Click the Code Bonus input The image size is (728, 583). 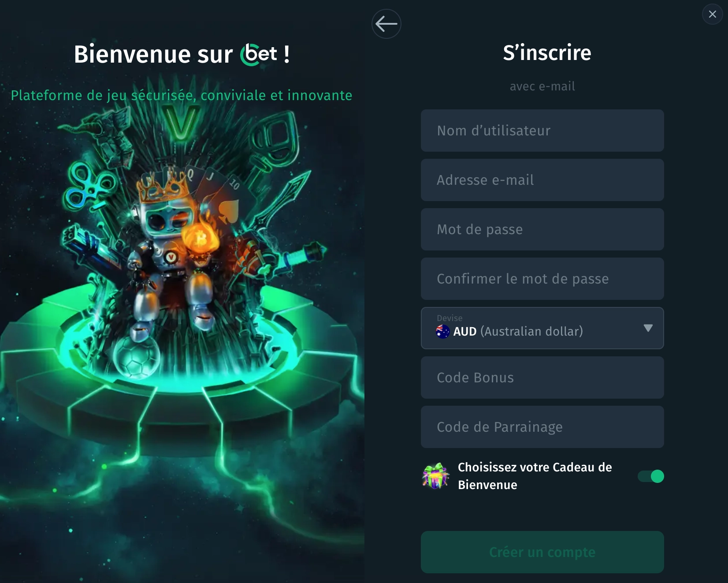tap(542, 377)
